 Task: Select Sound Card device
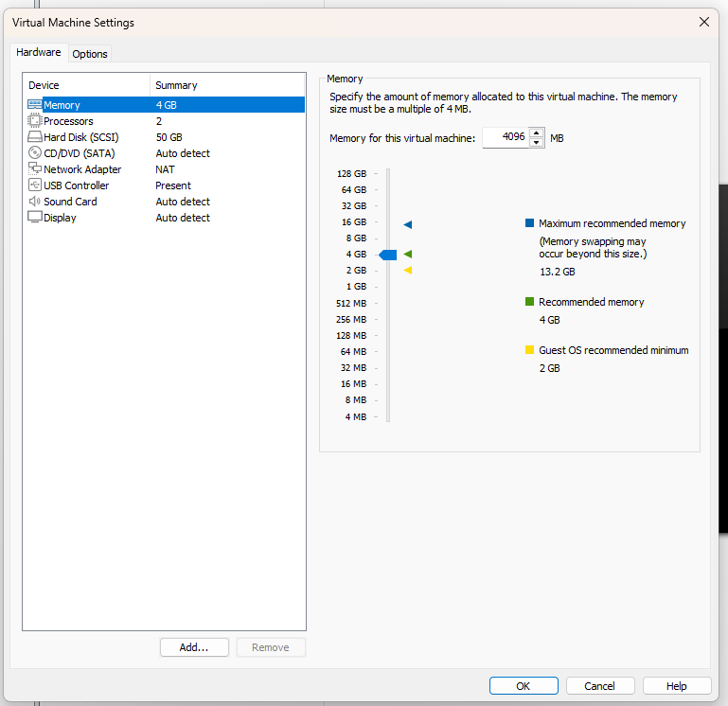pyautogui.click(x=166, y=202)
